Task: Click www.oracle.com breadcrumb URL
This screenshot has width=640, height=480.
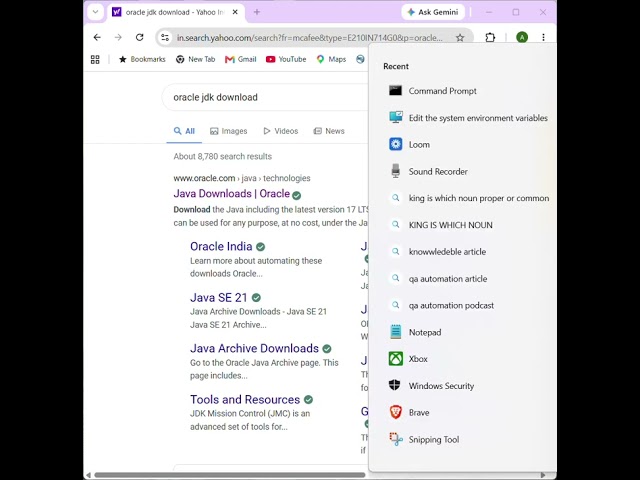Action: tap(204, 178)
